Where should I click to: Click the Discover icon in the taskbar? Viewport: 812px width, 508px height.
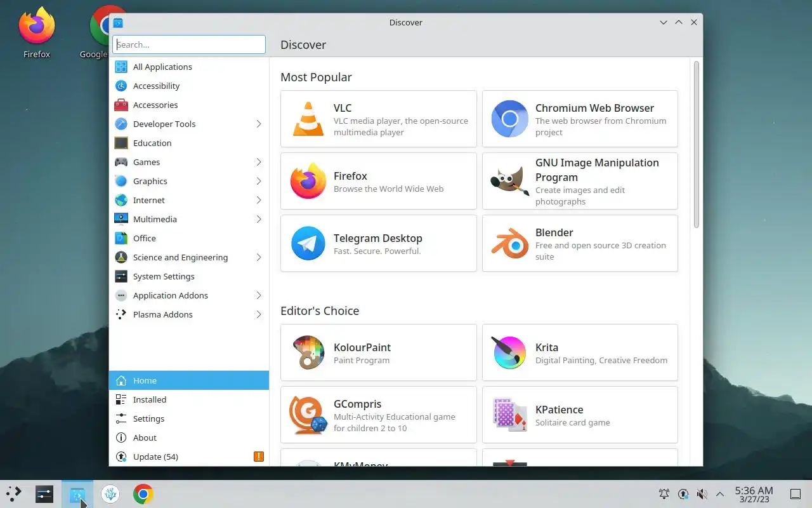77,494
